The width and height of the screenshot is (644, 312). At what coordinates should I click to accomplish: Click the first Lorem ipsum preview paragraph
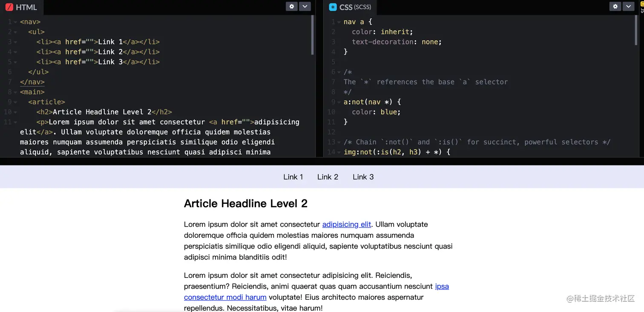point(318,241)
